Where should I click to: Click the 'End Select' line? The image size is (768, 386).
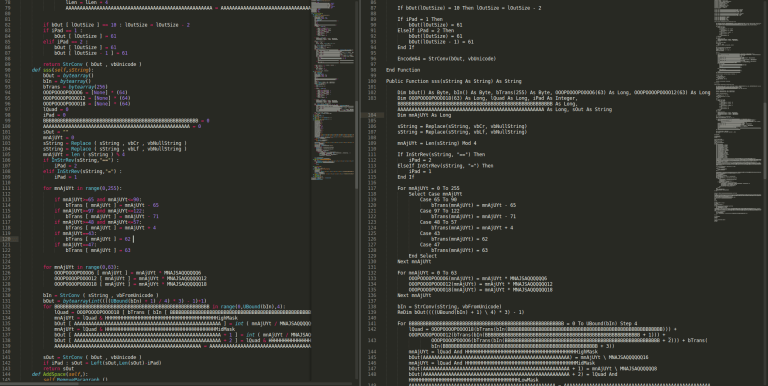(x=423, y=256)
